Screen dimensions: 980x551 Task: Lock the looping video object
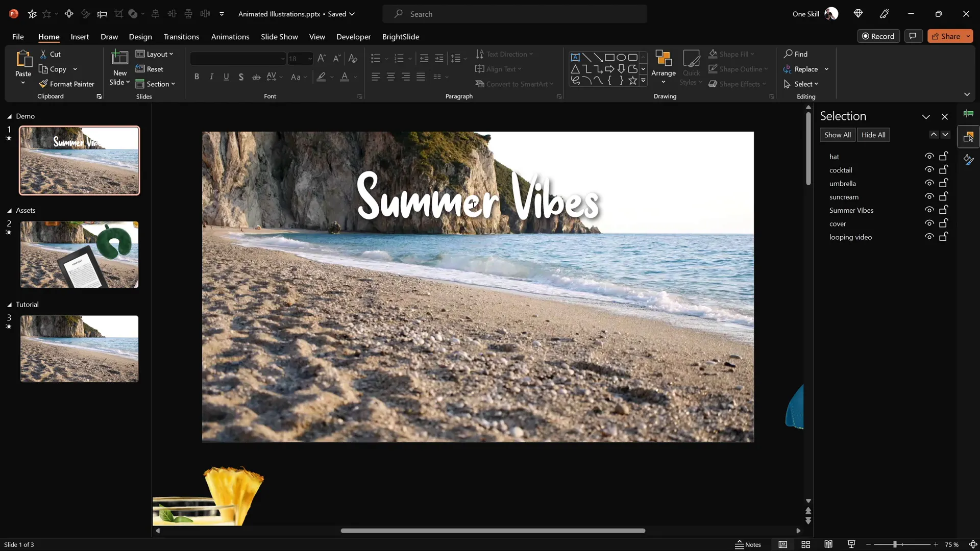click(x=944, y=237)
